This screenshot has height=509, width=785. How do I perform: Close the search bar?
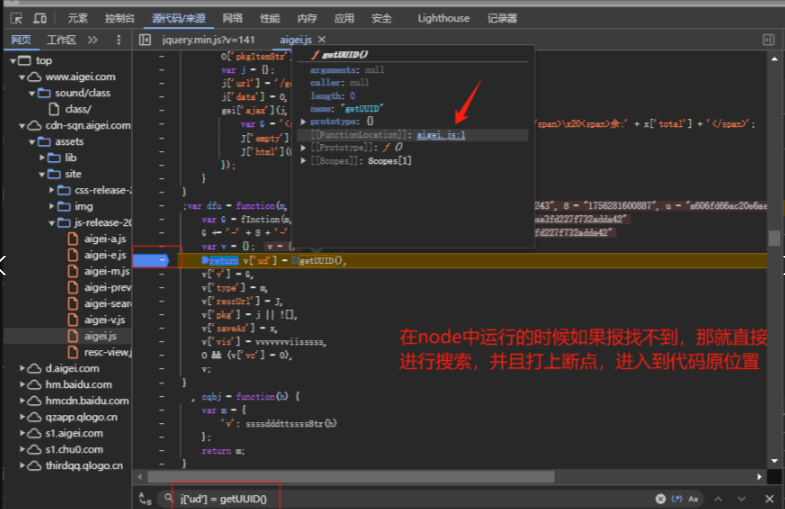(769, 498)
